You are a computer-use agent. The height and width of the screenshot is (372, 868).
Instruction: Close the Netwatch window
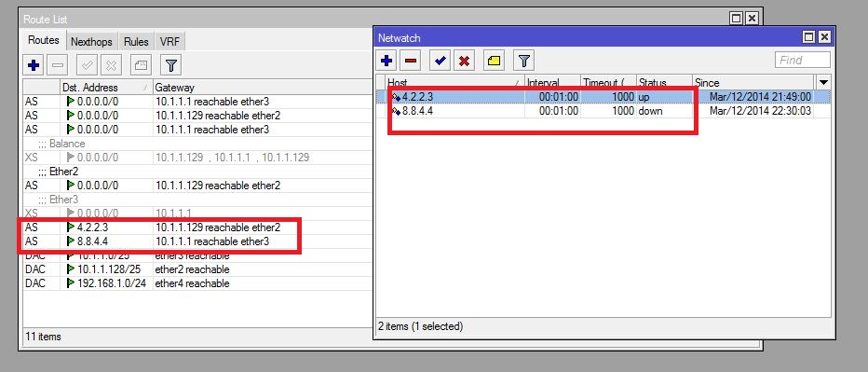pos(824,37)
